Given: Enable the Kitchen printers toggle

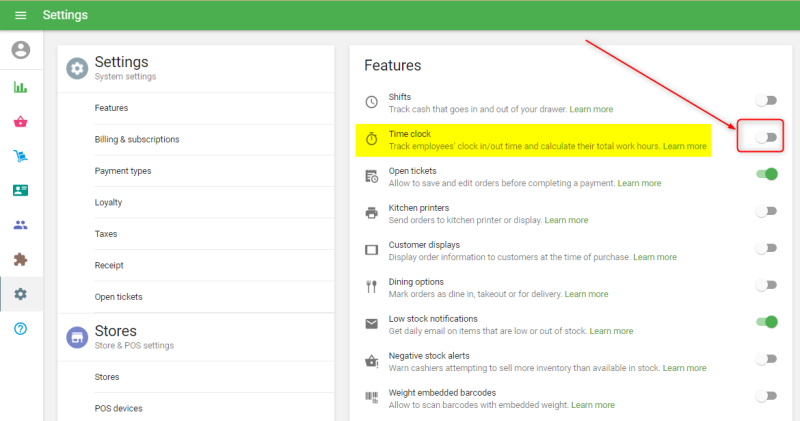Looking at the screenshot, I should [766, 211].
